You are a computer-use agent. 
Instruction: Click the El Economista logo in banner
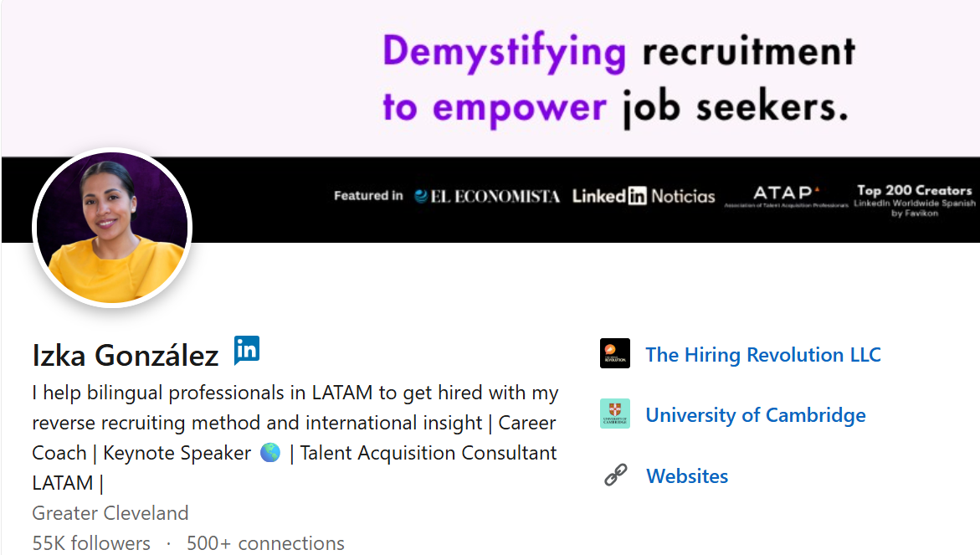coord(487,196)
